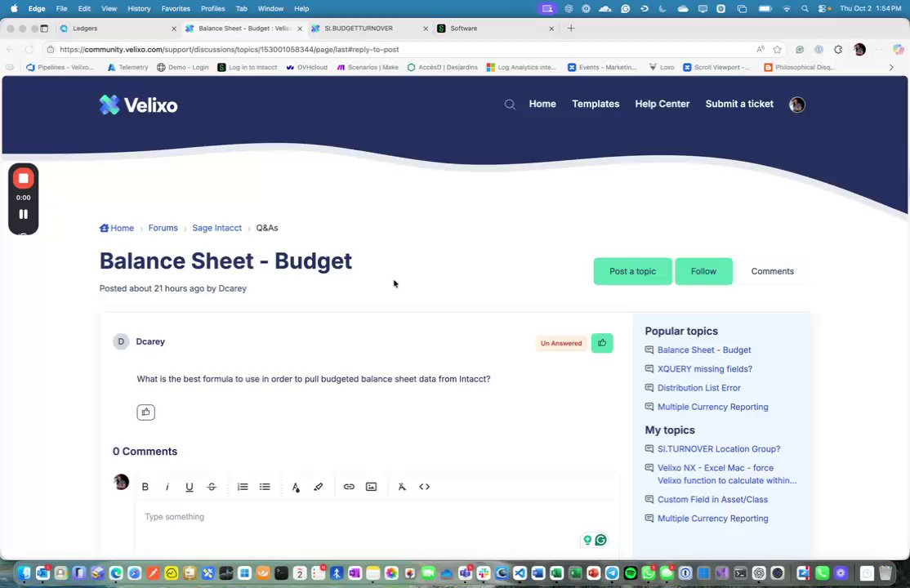Follow this topic
Image resolution: width=910 pixels, height=588 pixels.
tap(703, 271)
